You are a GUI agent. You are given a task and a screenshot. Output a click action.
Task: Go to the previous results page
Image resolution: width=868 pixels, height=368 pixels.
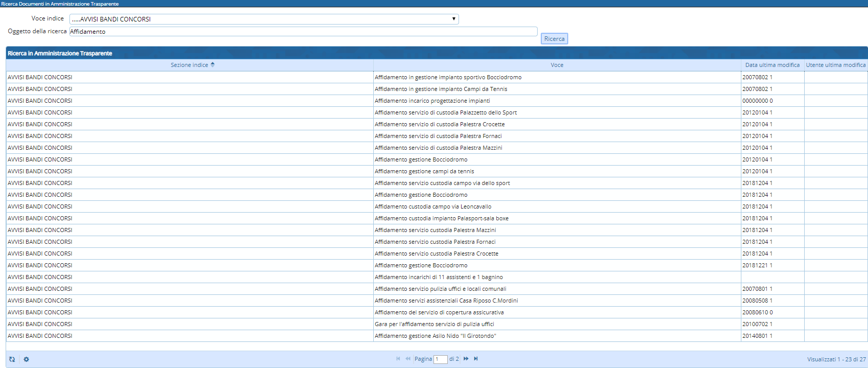point(408,359)
